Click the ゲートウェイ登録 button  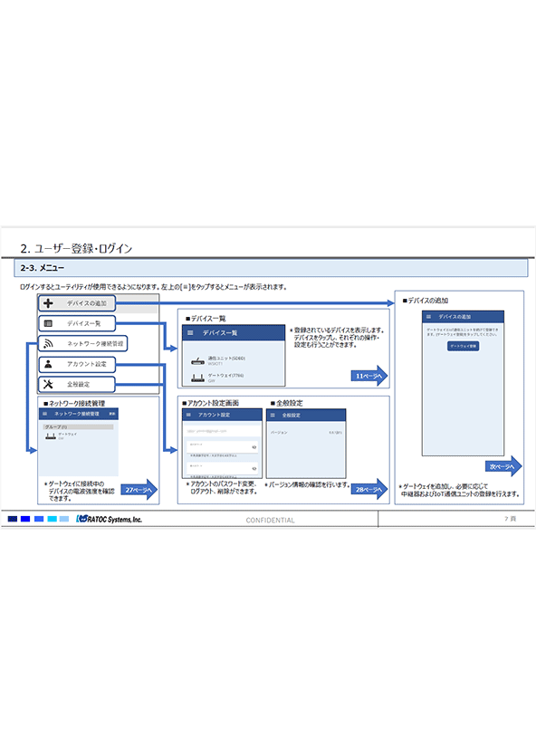463,346
